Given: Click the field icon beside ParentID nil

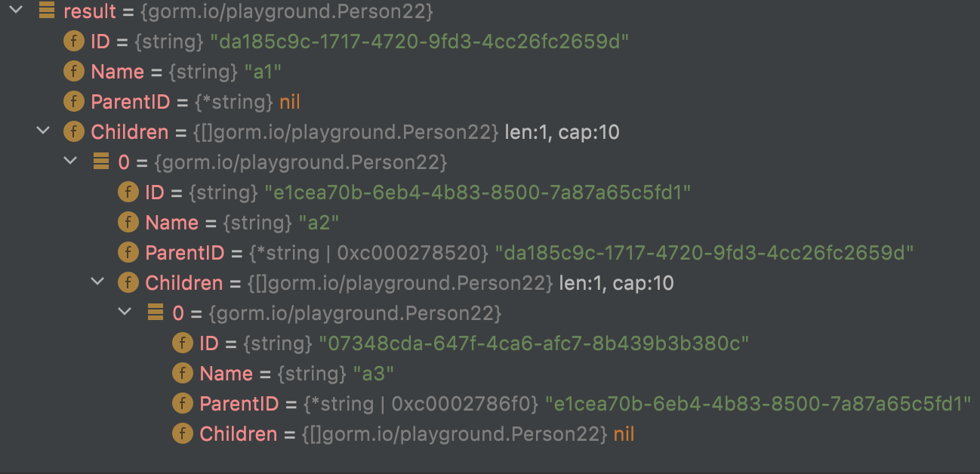Looking at the screenshot, I should coord(73,102).
